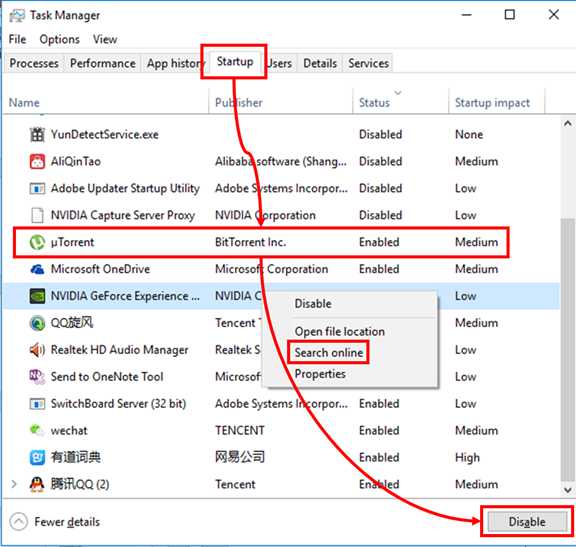Select the Startup tab
The width and height of the screenshot is (576, 547).
(235, 62)
